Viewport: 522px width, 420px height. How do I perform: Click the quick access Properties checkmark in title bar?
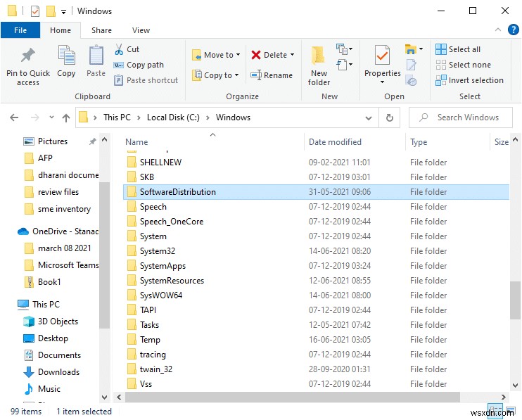[x=34, y=11]
